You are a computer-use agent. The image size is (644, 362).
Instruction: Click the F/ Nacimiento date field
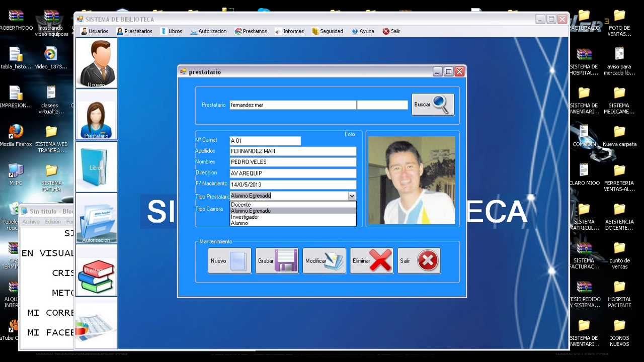[x=293, y=185]
